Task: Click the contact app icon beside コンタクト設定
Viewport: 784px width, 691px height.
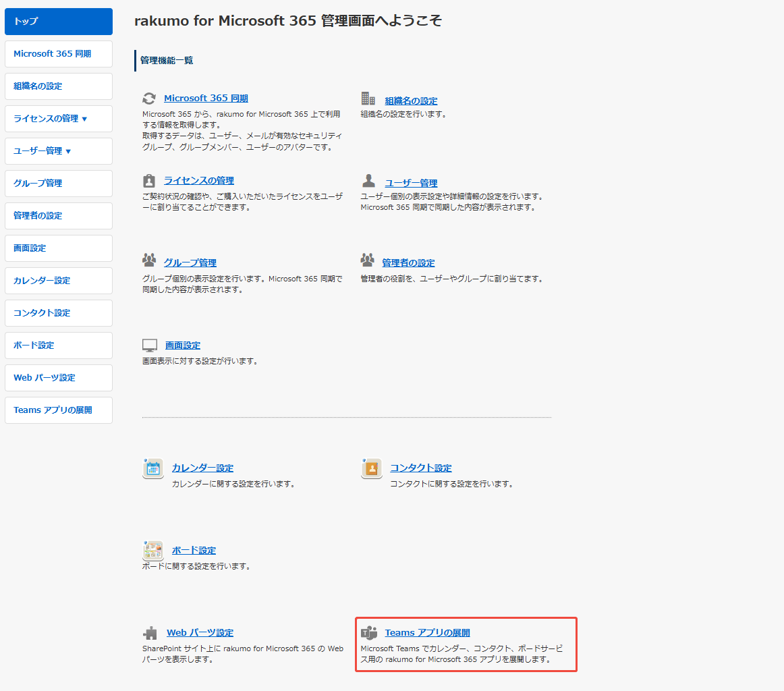Action: point(372,468)
